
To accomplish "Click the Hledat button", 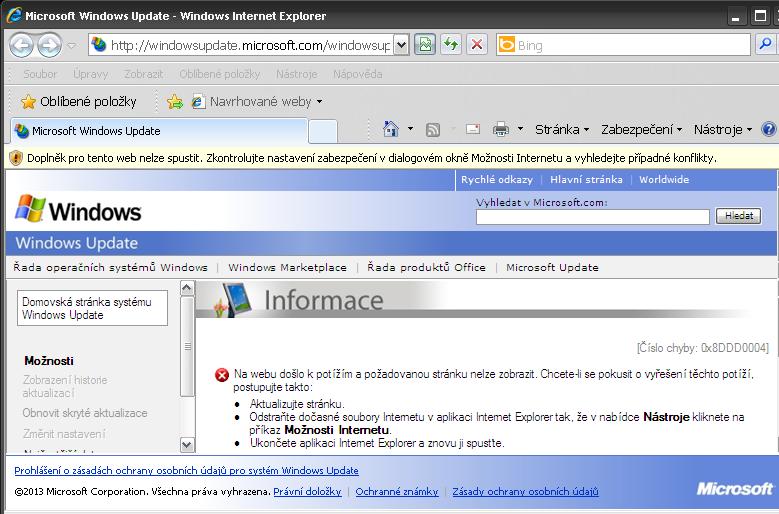I will [738, 216].
